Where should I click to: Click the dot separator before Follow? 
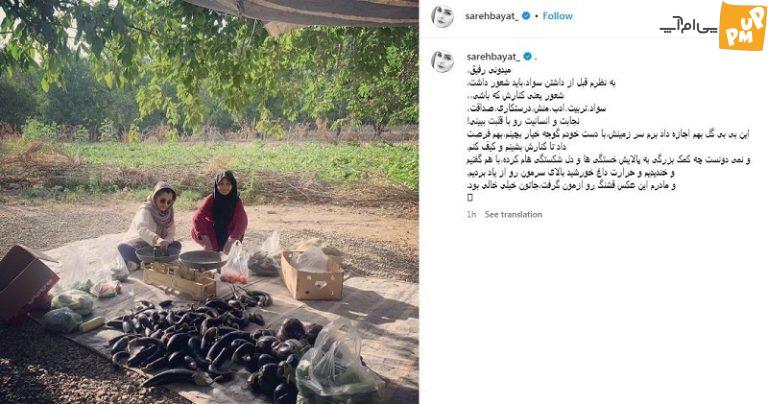[536, 17]
